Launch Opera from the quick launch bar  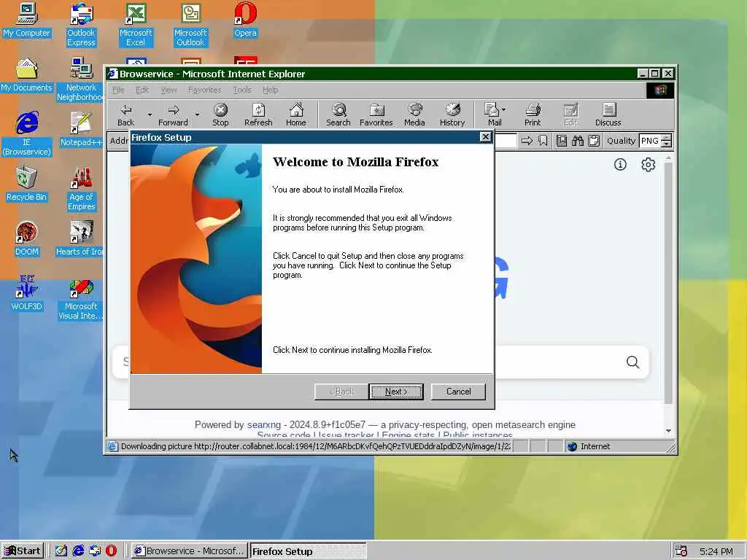click(x=111, y=551)
